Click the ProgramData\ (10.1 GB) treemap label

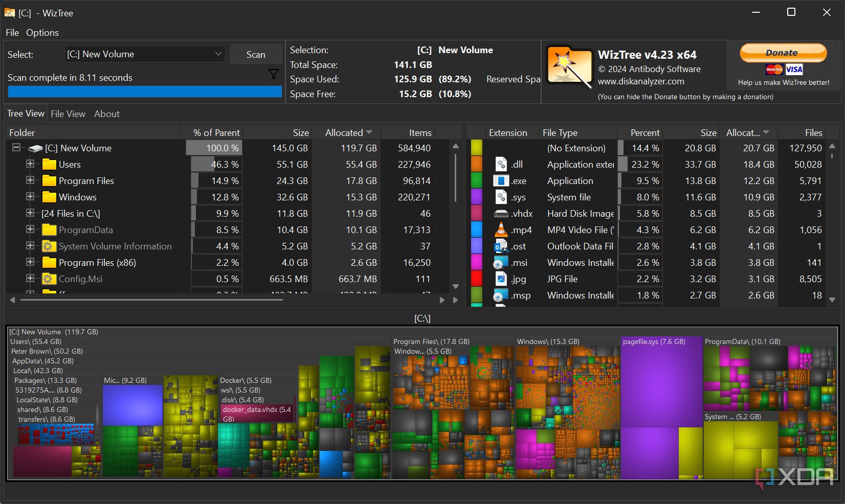742,341
